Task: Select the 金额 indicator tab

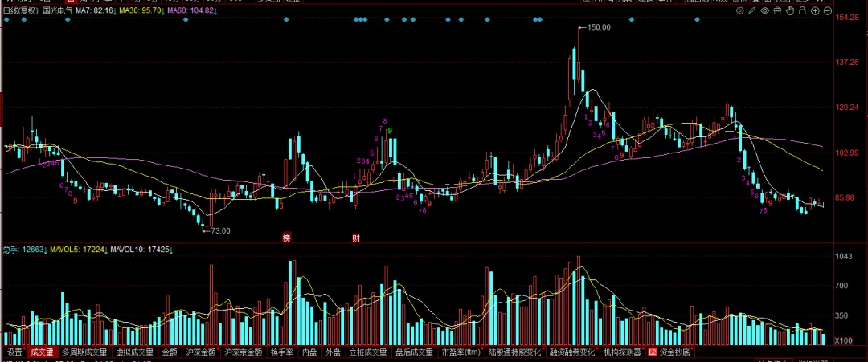Action: 170,352
